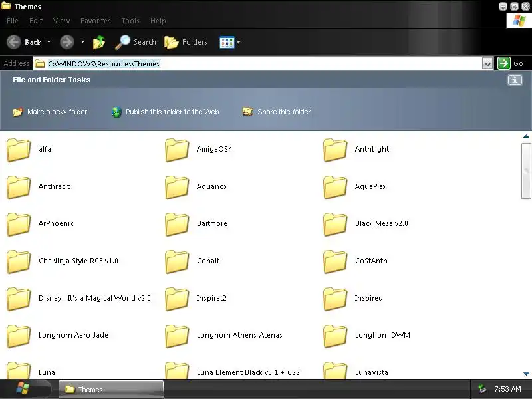
Task: Toggle the Folders pane
Action: coord(186,42)
